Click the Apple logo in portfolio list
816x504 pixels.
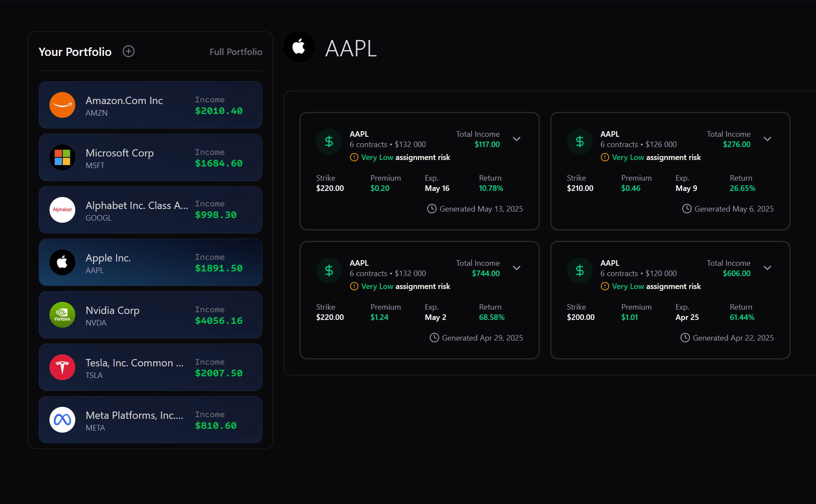click(x=62, y=262)
